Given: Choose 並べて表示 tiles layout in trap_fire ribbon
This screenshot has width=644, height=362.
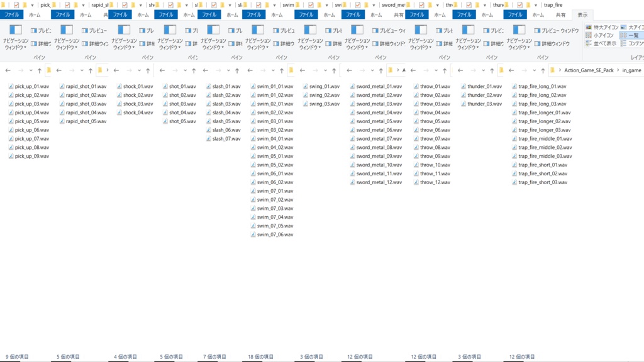Looking at the screenshot, I should [601, 43].
